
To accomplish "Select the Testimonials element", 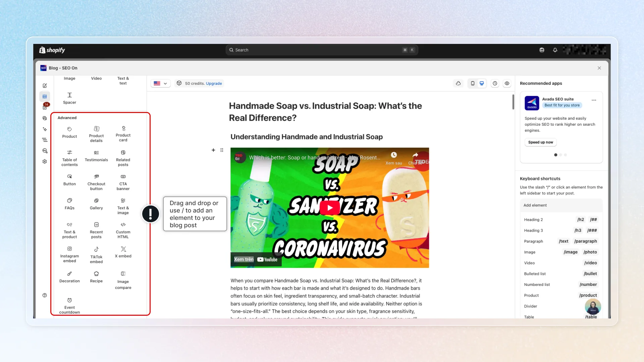I will (96, 156).
